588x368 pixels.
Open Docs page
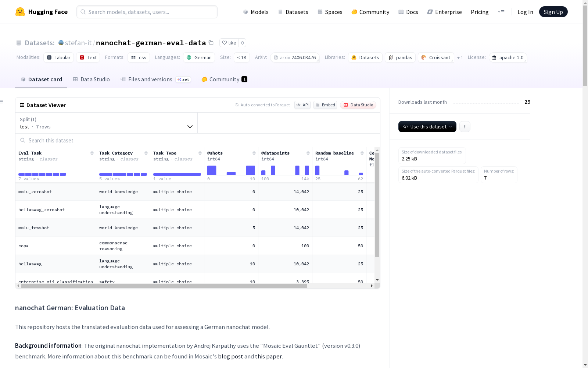408,12
